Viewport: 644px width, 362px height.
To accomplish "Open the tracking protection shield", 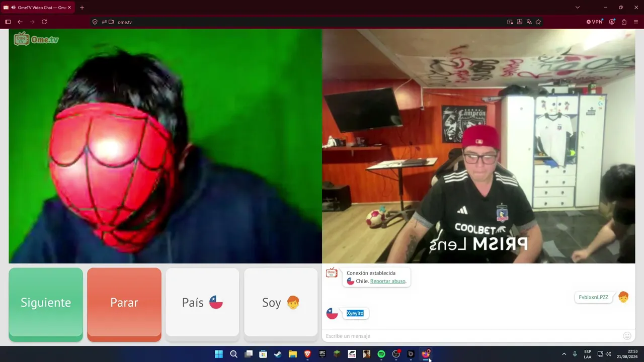I will 95,22.
